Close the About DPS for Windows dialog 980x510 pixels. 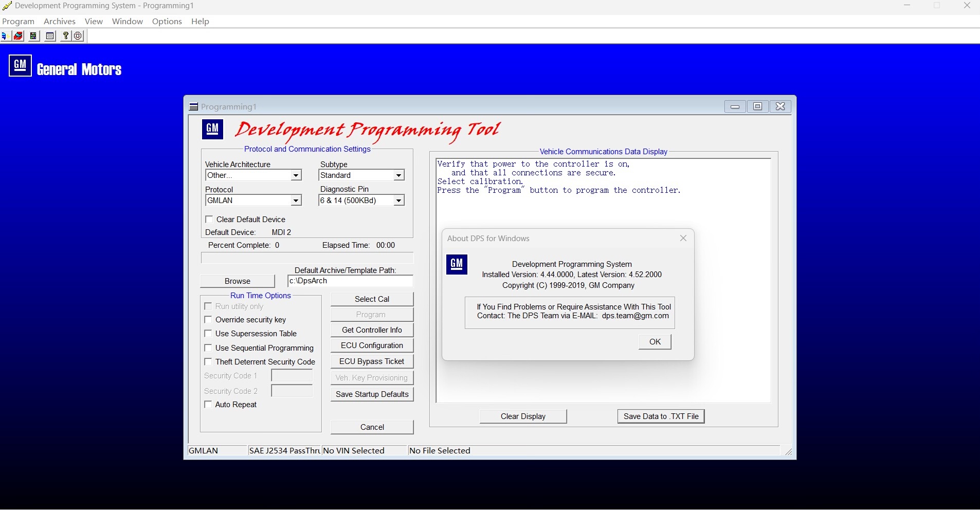coord(683,238)
